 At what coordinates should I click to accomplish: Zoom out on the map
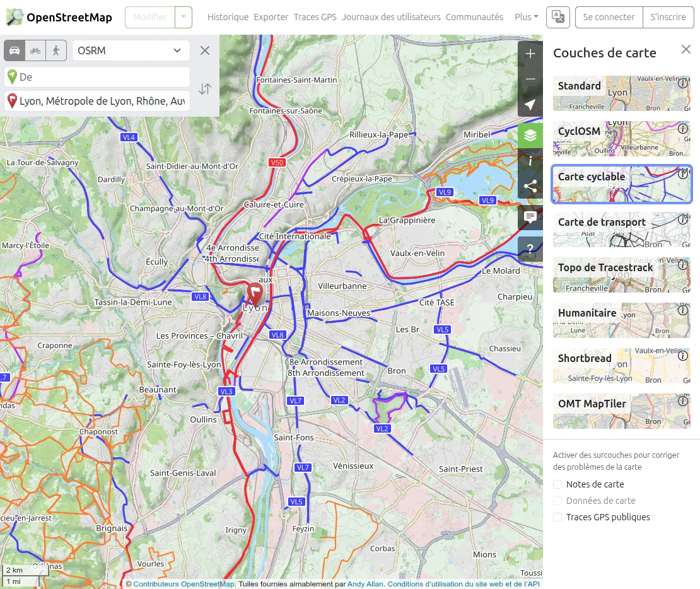530,79
